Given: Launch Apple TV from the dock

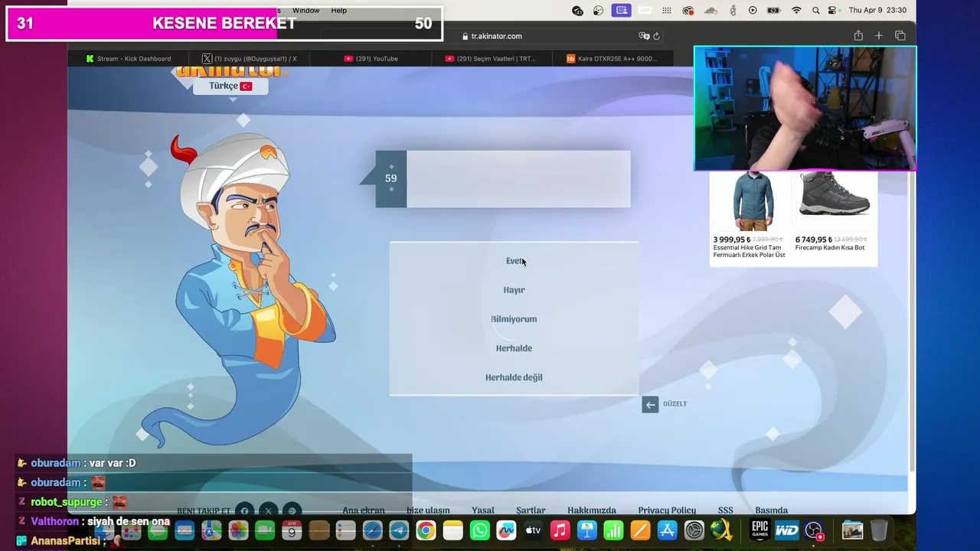Looking at the screenshot, I should (534, 530).
